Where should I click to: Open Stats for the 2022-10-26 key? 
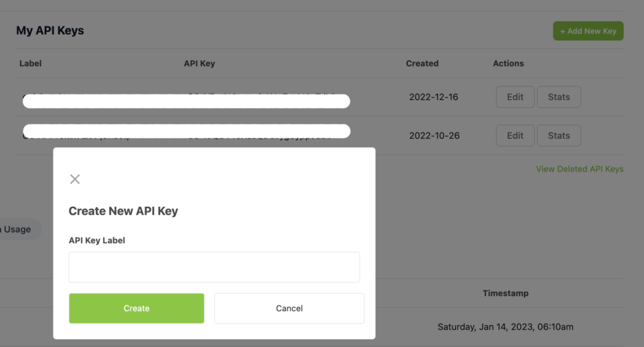(x=558, y=135)
